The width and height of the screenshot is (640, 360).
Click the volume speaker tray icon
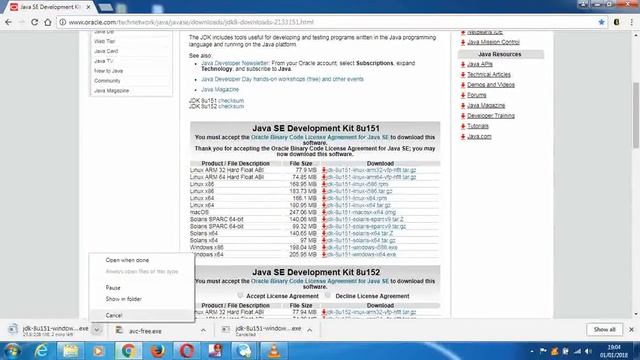(x=588, y=351)
